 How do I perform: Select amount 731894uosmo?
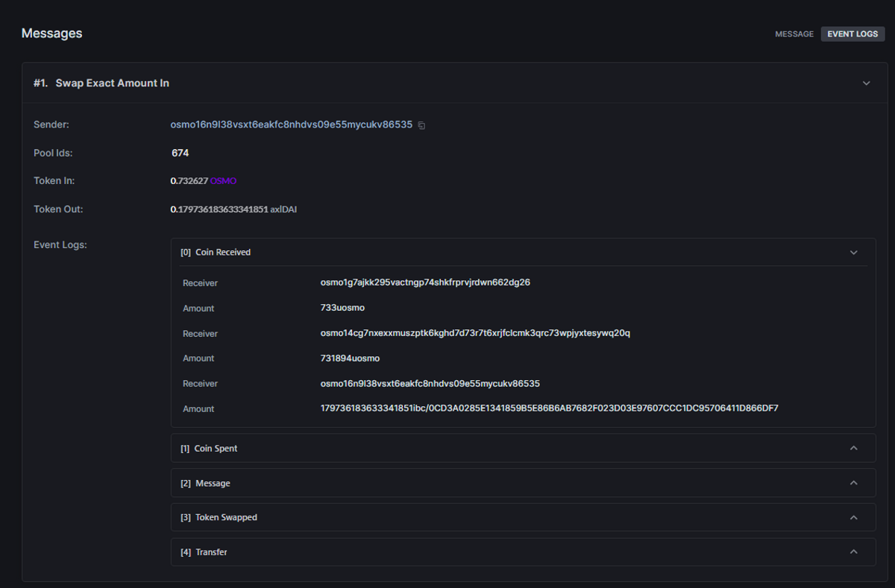pos(350,358)
